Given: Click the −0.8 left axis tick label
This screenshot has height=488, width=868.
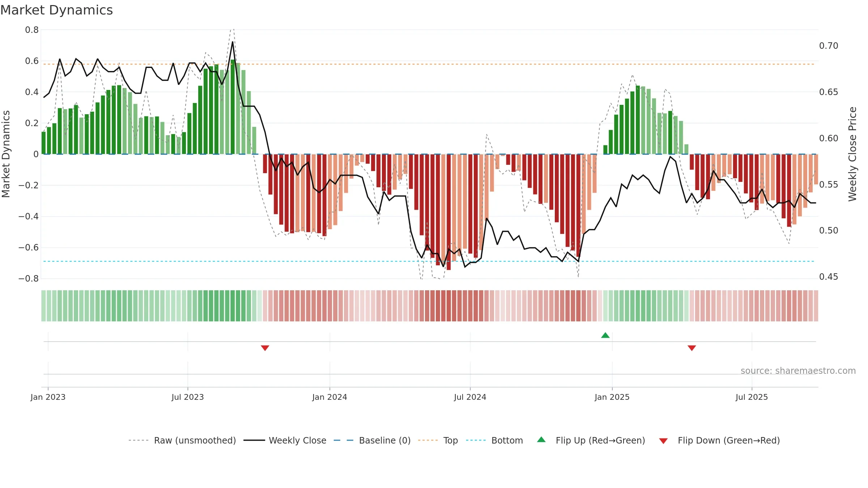Looking at the screenshot, I should pos(29,278).
